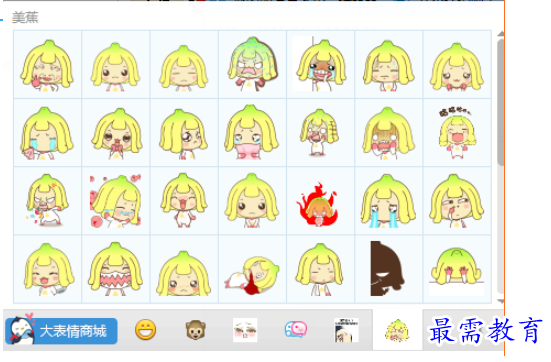The height and width of the screenshot is (362, 551).
Task: Open the pink and blue chat bubble sticker tab
Action: 296,330
